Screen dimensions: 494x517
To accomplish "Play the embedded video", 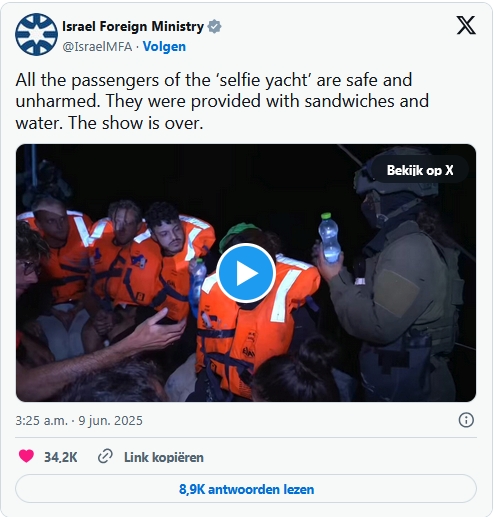I will coord(246,273).
